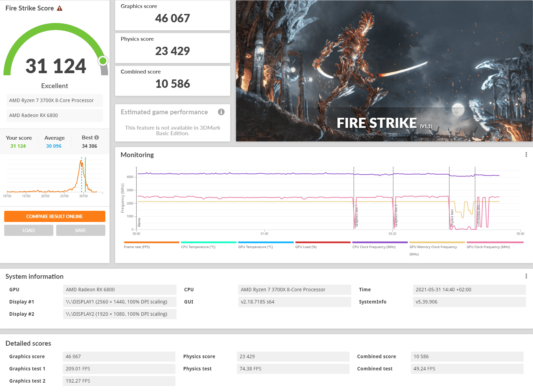This screenshot has height=392, width=533.
Task: Click Graphics test 1 value 209.01 FPS
Action: (119, 369)
